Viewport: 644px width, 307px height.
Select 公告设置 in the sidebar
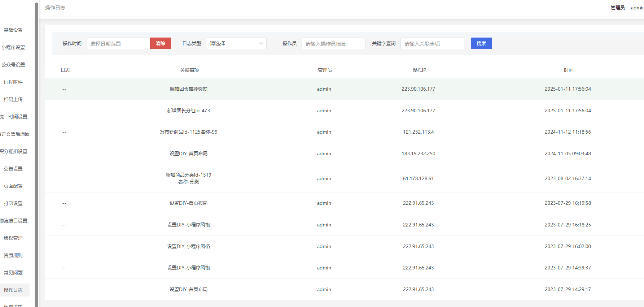click(x=13, y=169)
